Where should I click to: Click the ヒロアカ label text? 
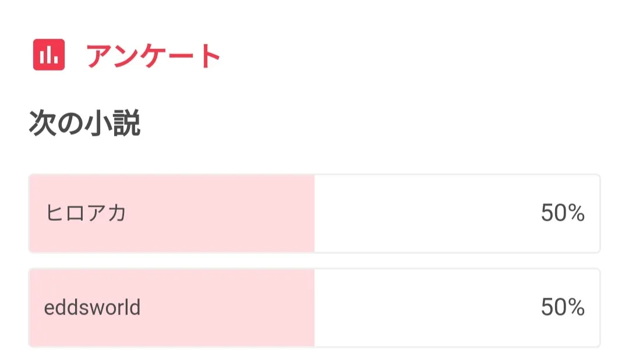coord(86,214)
